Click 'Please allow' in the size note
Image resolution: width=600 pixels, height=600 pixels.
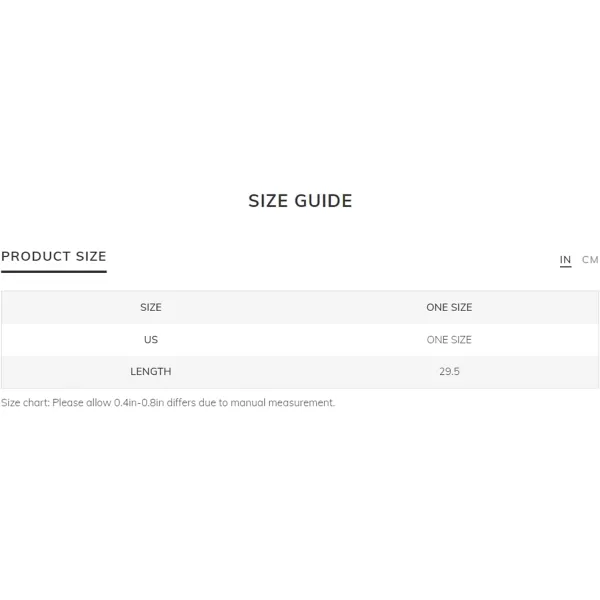[x=82, y=403]
